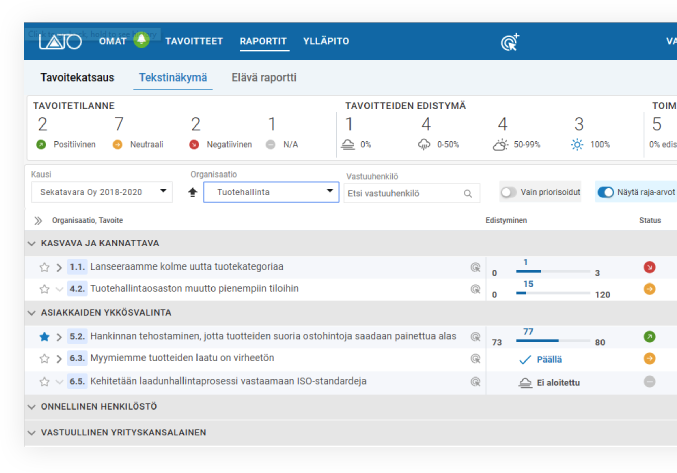Collapse goal 6.5 row chevron
This screenshot has height=473, width=677.
pos(59,382)
